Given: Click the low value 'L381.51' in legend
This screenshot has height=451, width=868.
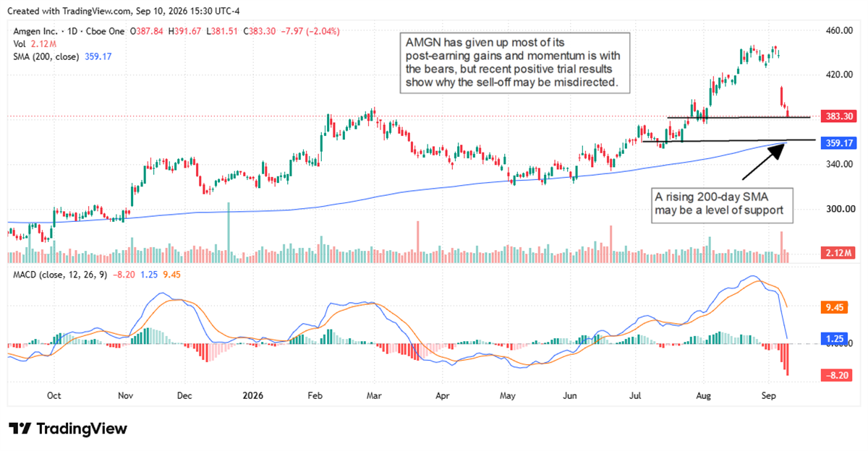Looking at the screenshot, I should point(224,31).
